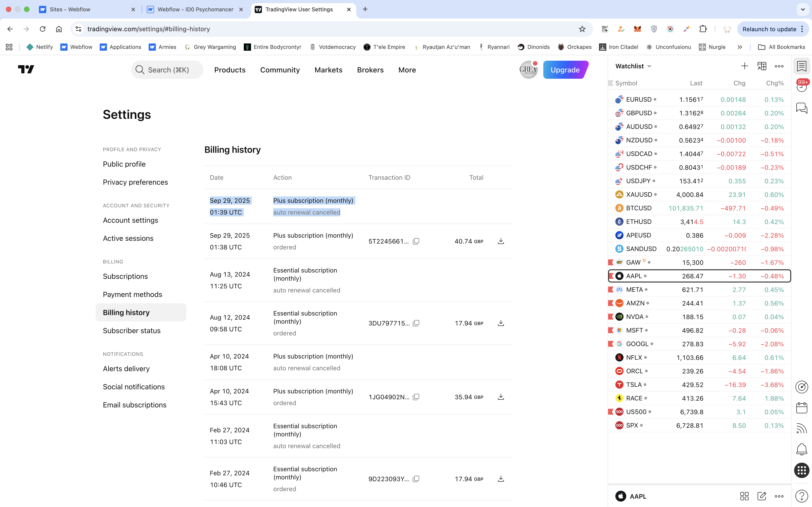Open watchlist advanced view table icon

pyautogui.click(x=762, y=66)
